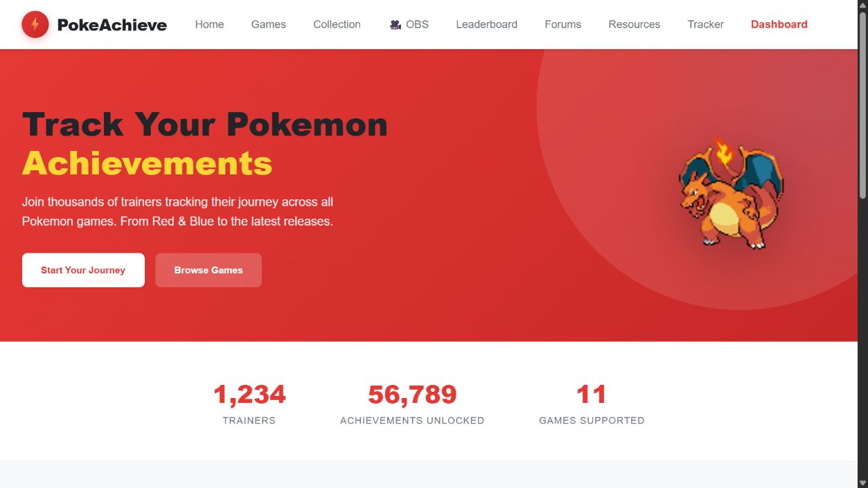Click the Start Your Journey button
Screen dimensions: 868x488
click(x=83, y=270)
